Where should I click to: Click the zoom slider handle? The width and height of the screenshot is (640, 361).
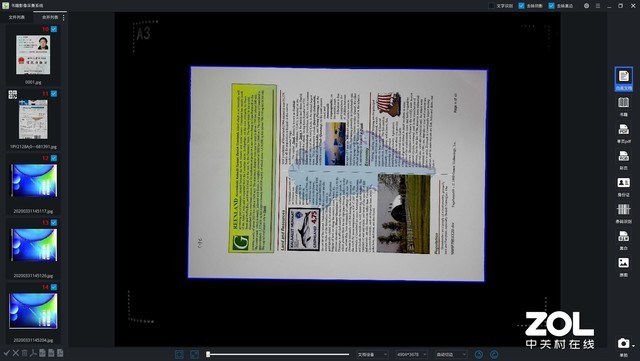208,354
